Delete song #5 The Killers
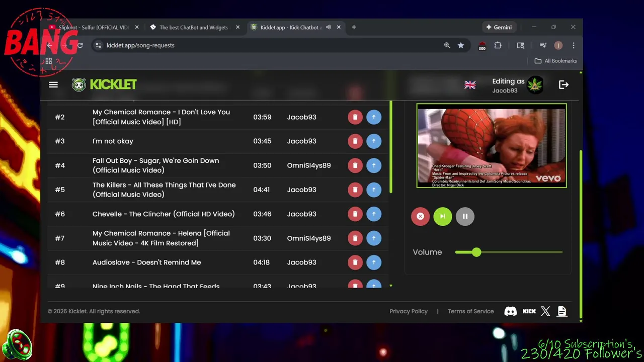The height and width of the screenshot is (362, 644). click(355, 190)
